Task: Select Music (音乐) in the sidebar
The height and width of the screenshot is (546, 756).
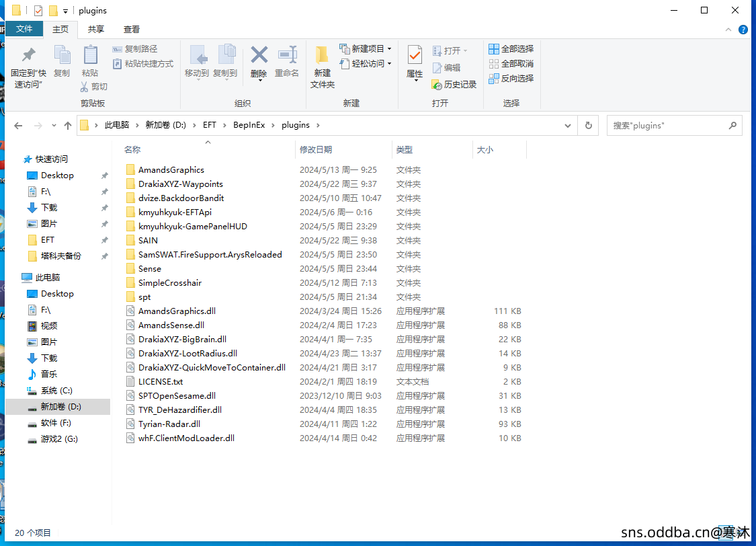Action: point(48,375)
